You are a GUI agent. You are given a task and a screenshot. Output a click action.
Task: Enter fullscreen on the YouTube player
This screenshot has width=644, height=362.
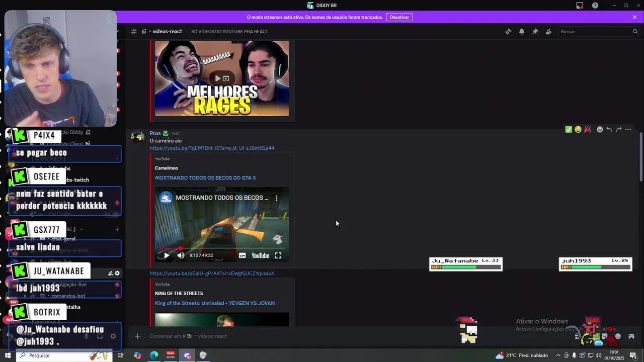tap(278, 255)
